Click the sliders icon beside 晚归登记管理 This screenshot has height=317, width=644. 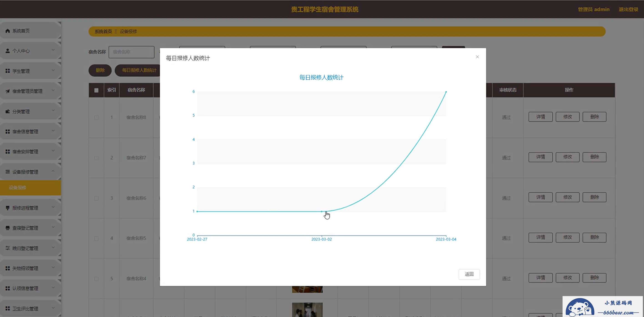[8, 248]
